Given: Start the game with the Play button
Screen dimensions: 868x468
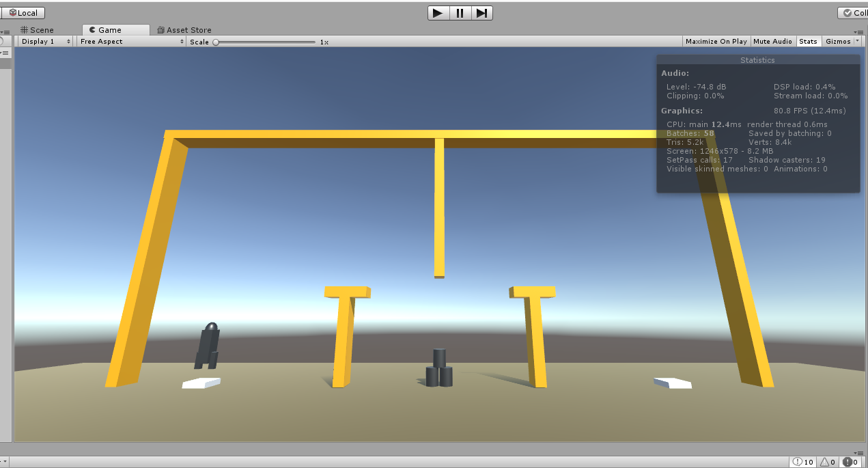Looking at the screenshot, I should click(438, 13).
